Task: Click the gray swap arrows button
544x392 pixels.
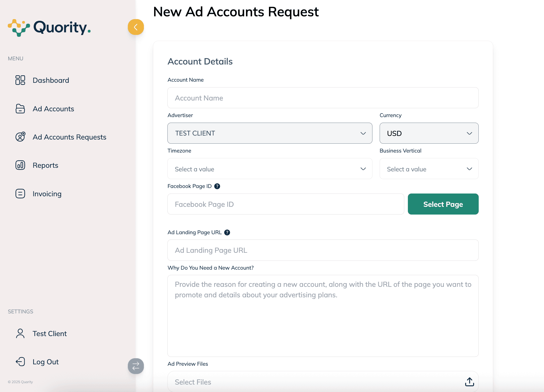Action: (x=136, y=366)
